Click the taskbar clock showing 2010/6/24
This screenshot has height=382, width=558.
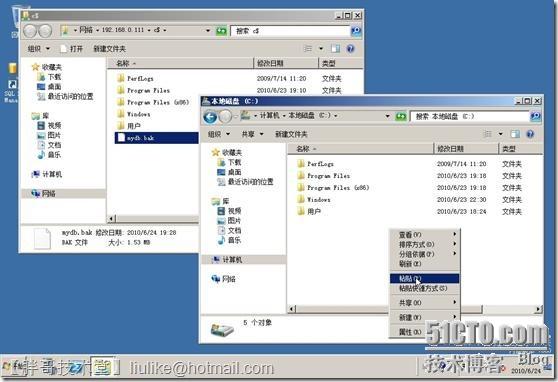[x=526, y=371]
